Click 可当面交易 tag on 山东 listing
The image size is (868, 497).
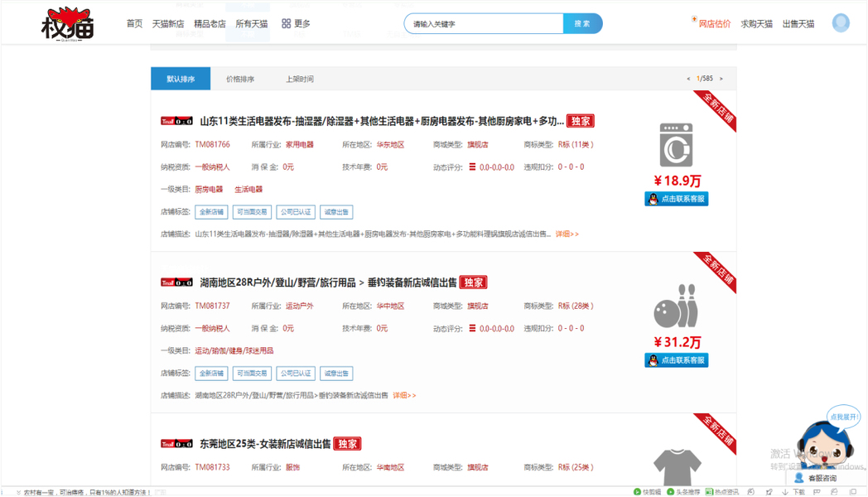pyautogui.click(x=252, y=212)
